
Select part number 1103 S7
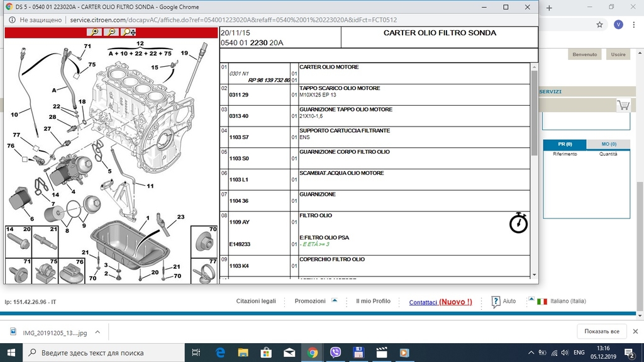(x=238, y=137)
